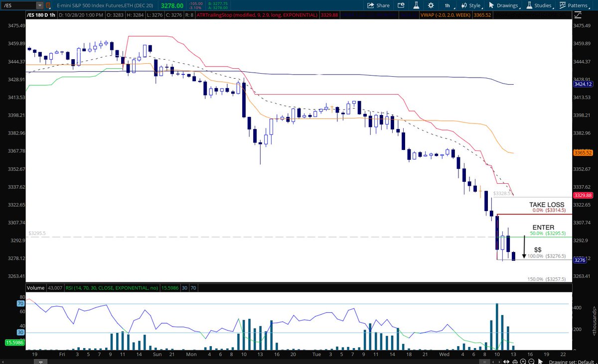The width and height of the screenshot is (598, 364).
Task: Select the cursor arrow icon near bottom right
Action: pyautogui.click(x=540, y=361)
